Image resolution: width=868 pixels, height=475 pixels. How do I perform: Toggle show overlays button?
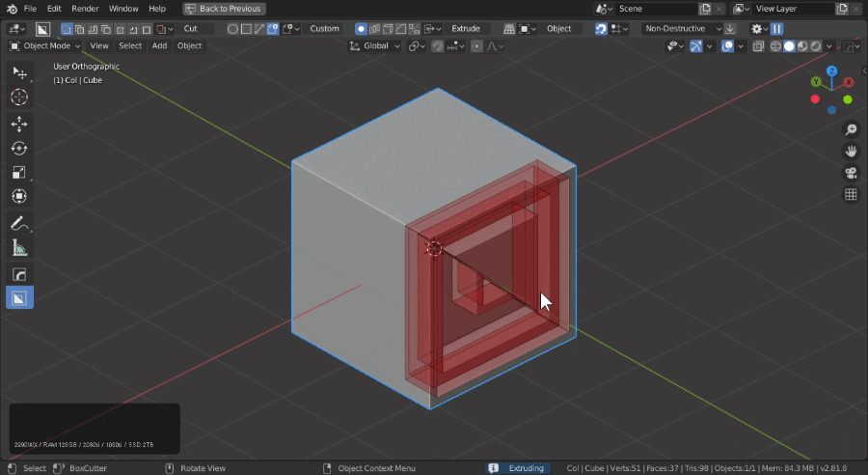[727, 46]
